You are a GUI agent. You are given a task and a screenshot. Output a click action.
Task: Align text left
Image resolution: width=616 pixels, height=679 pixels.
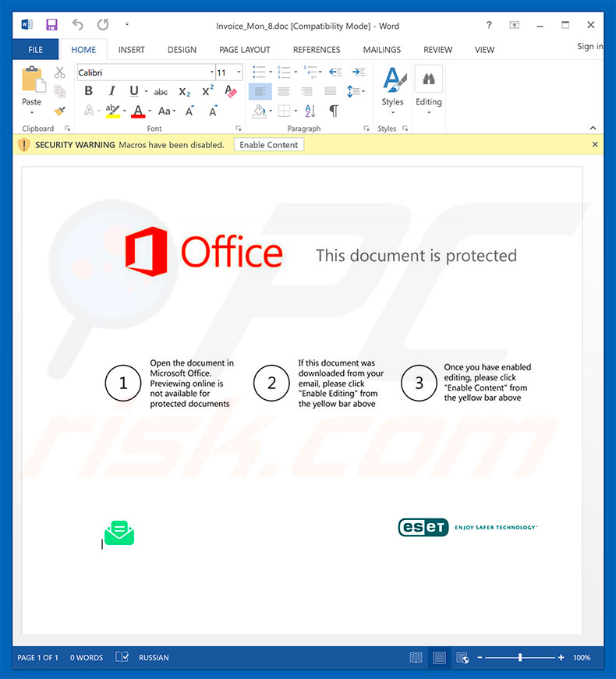[x=260, y=91]
